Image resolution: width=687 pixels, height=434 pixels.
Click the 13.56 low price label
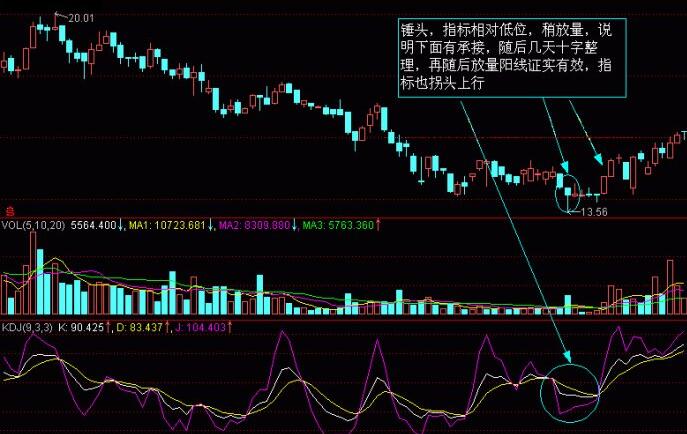pyautogui.click(x=595, y=212)
